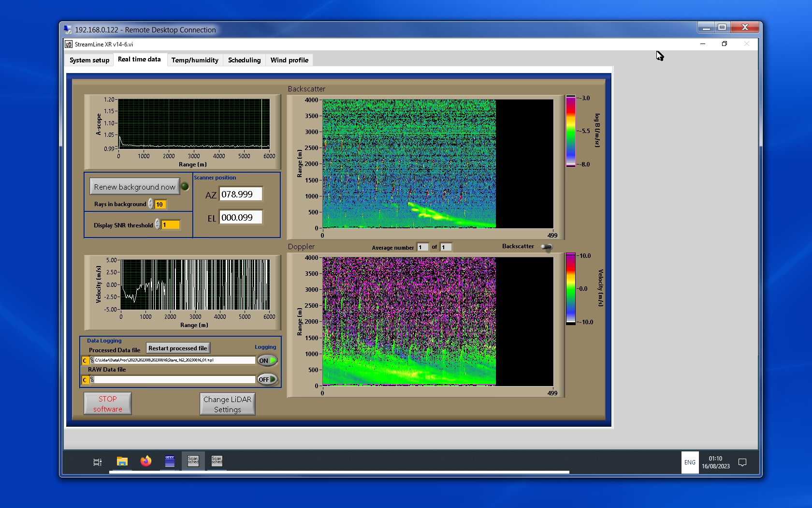Open File Explorer from the remote taskbar

click(122, 462)
